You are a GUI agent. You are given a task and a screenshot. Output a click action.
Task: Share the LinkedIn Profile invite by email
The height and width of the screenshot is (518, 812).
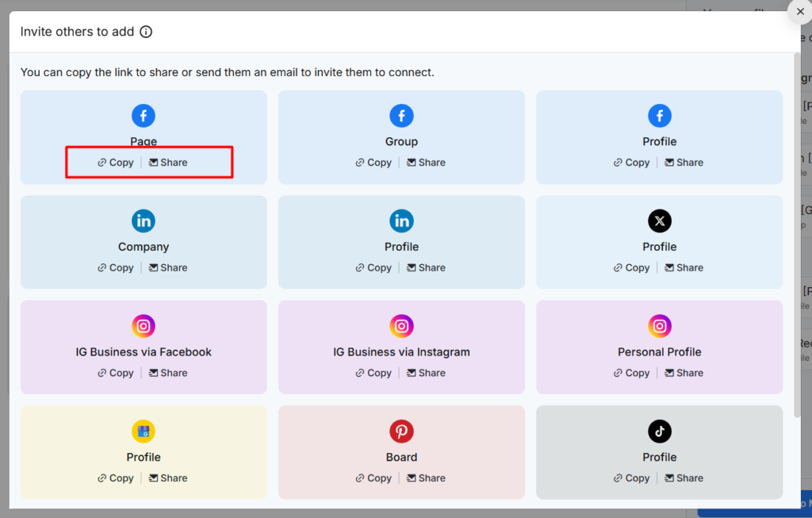[426, 268]
